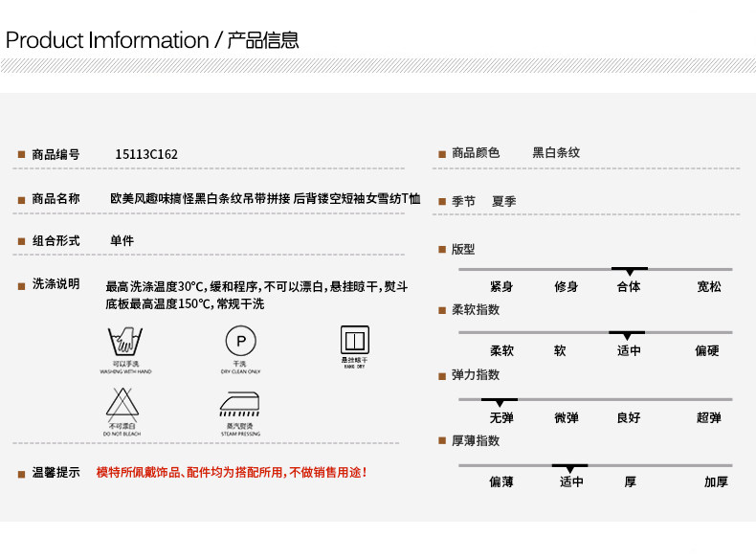Click the DO NOT BLEACH caption
756x559 pixels.
tap(122, 434)
